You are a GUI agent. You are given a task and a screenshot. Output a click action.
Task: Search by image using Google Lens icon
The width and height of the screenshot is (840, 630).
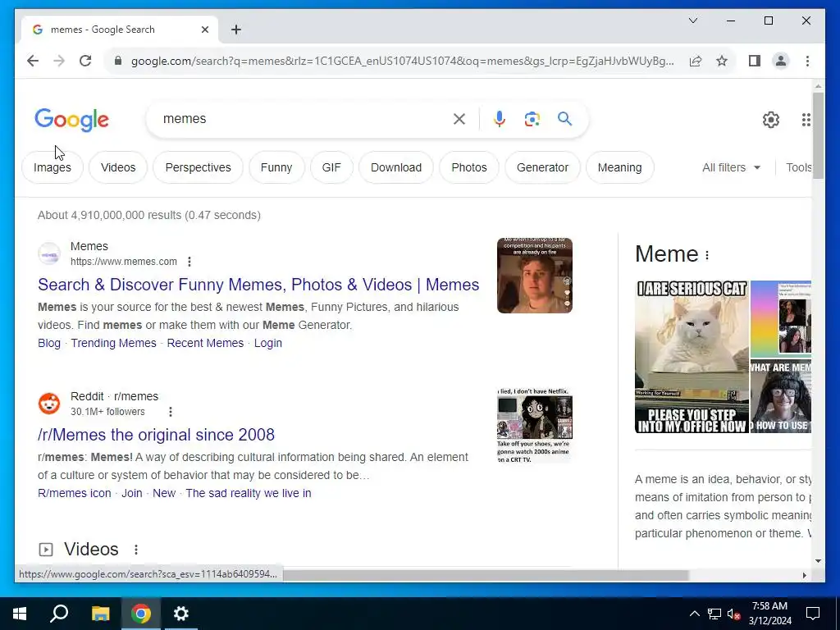click(x=532, y=119)
